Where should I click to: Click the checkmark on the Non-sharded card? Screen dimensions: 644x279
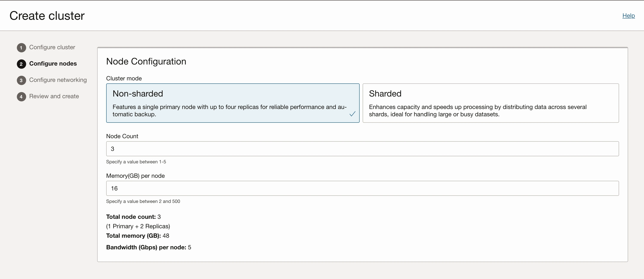pyautogui.click(x=352, y=114)
